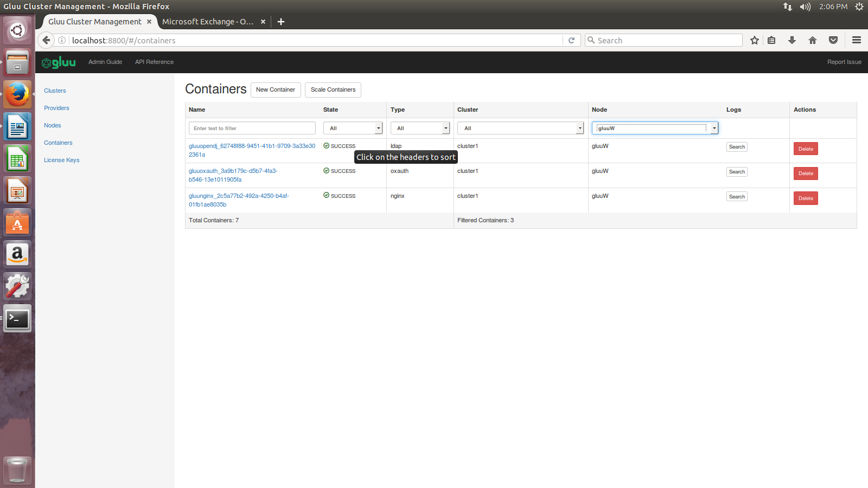The height and width of the screenshot is (488, 868).
Task: Open network indicator in top panel
Action: [x=788, y=7]
